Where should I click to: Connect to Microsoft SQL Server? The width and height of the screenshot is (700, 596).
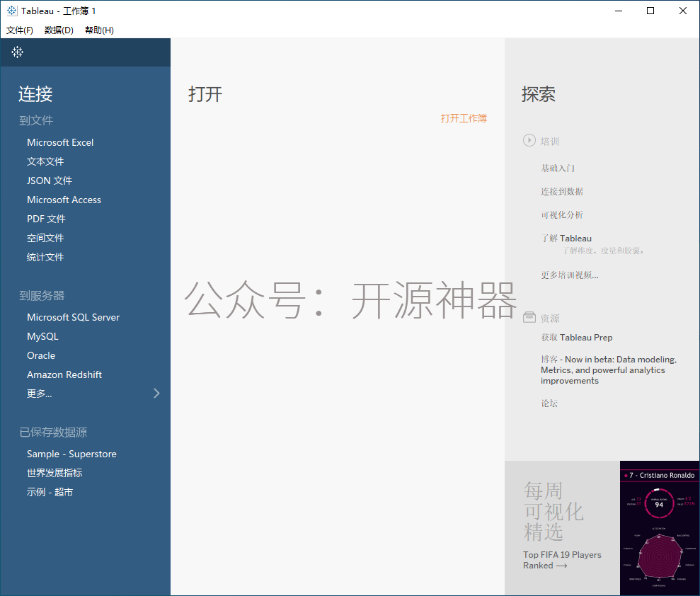pos(73,317)
